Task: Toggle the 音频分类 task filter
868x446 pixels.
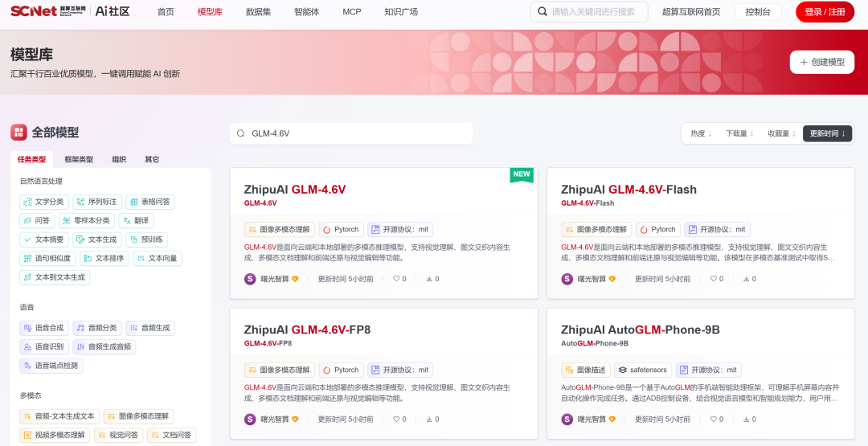Action: 97,328
